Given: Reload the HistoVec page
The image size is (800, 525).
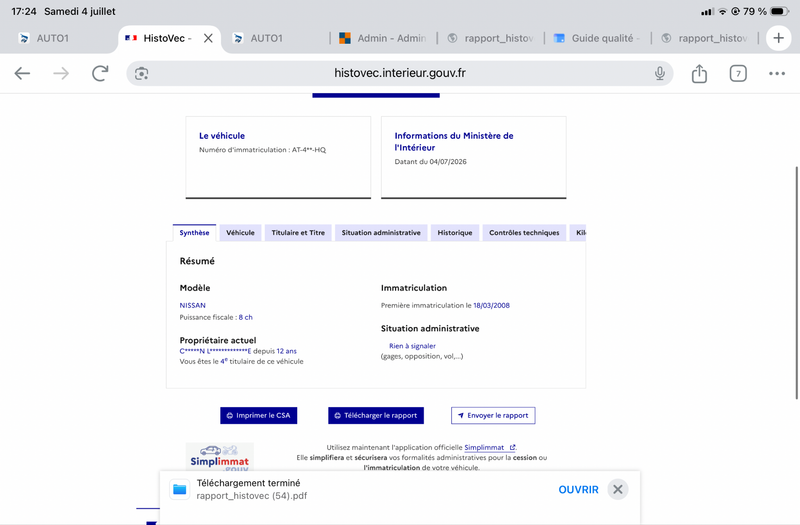Looking at the screenshot, I should click(100, 73).
